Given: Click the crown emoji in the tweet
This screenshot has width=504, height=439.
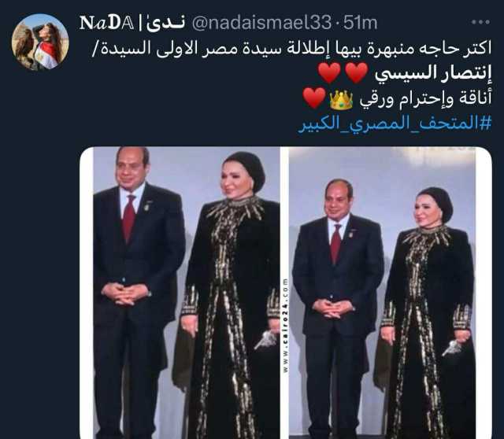Looking at the screenshot, I should [x=341, y=100].
